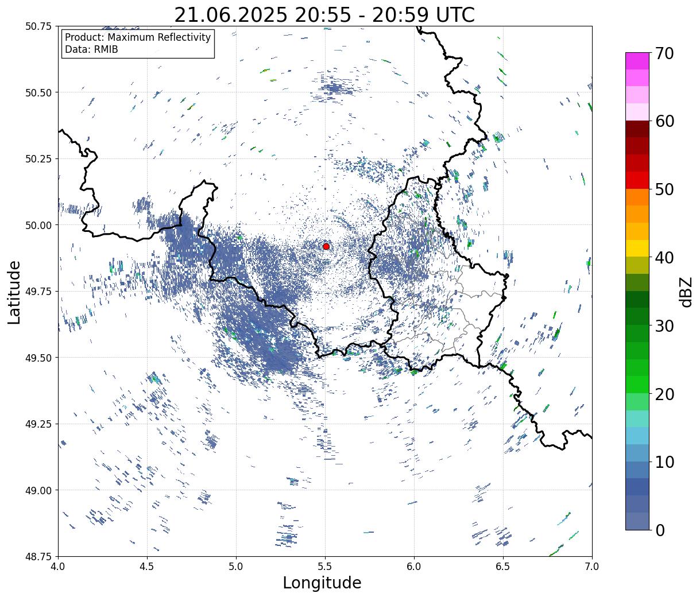Click the latitude tick label 49.50
700x597 pixels.
tap(39, 358)
